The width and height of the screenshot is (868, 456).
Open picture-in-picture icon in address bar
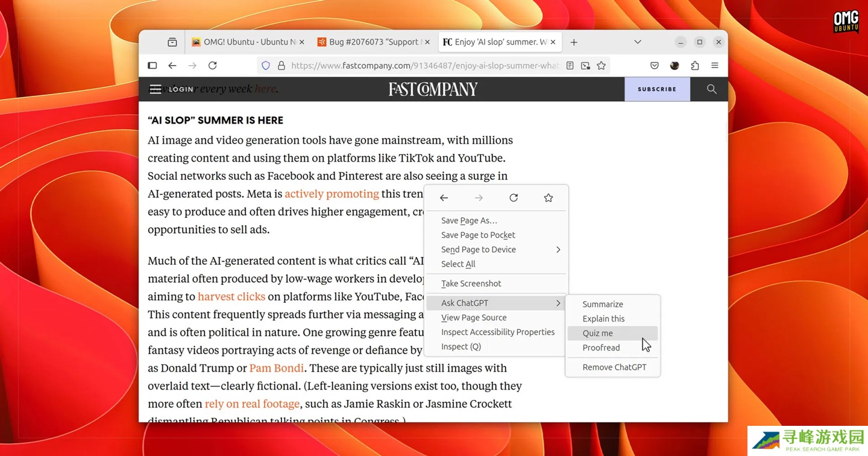[x=585, y=66]
